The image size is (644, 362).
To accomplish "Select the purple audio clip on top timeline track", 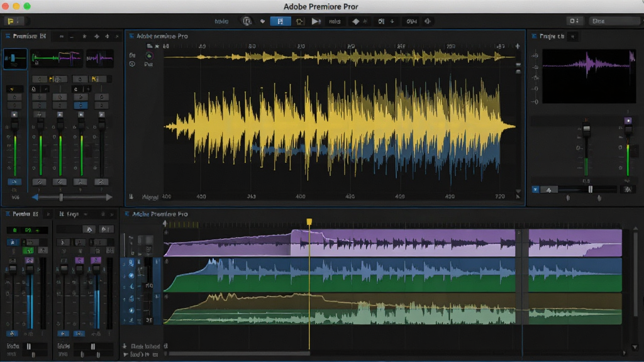I will pos(392,243).
